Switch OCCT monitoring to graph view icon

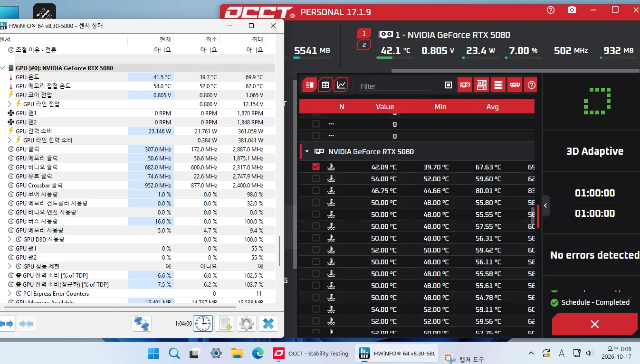pyautogui.click(x=341, y=85)
